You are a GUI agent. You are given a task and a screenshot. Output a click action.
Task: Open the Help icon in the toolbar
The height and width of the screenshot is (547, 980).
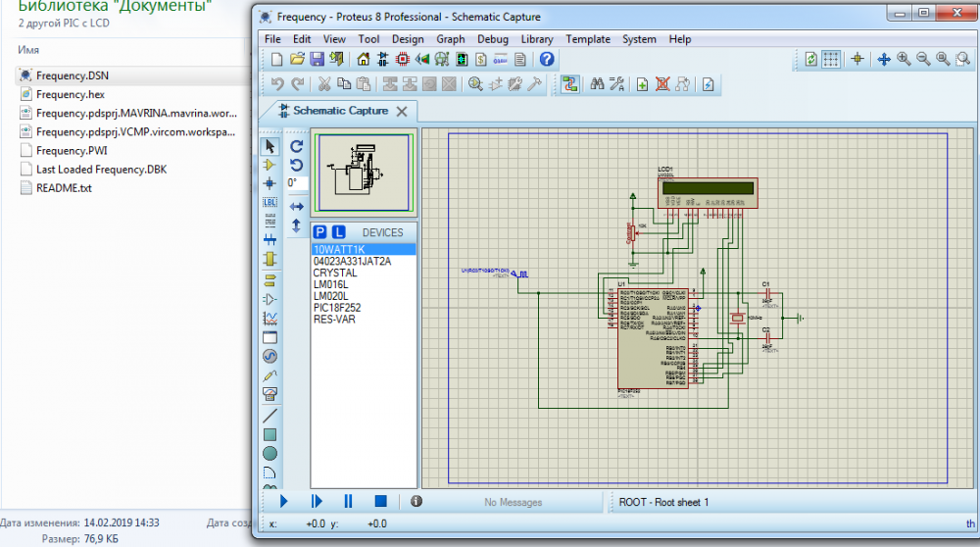click(547, 60)
